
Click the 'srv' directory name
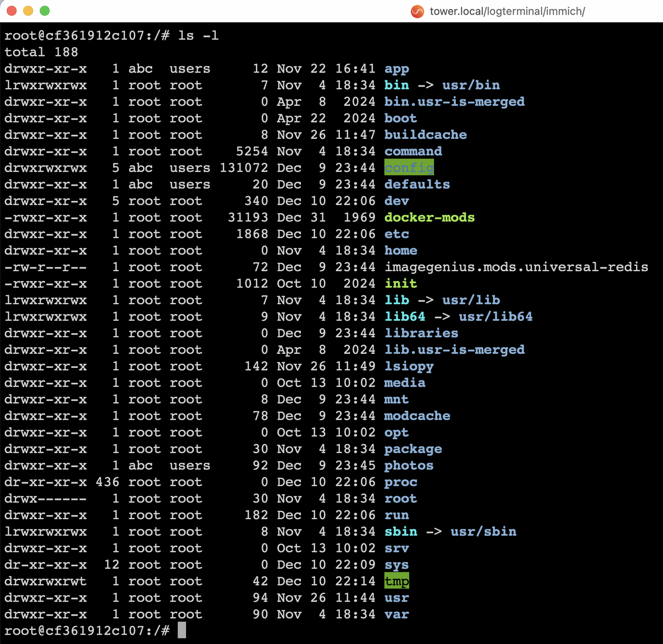pyautogui.click(x=397, y=549)
